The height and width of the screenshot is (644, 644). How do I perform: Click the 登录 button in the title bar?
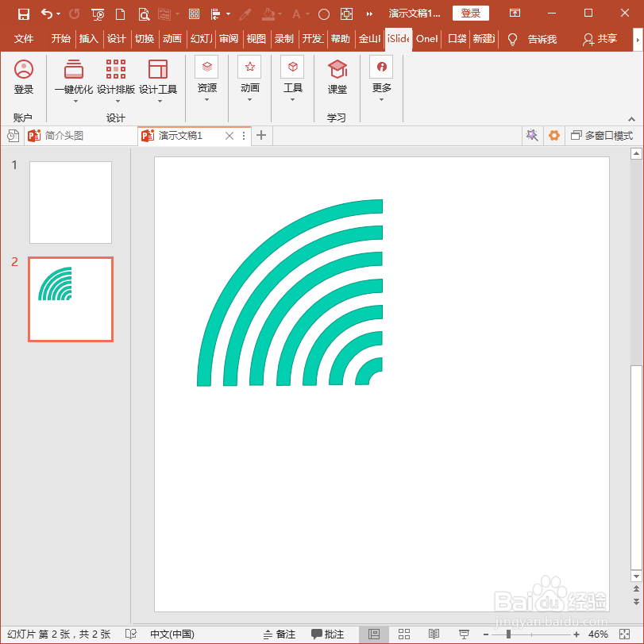pyautogui.click(x=471, y=13)
